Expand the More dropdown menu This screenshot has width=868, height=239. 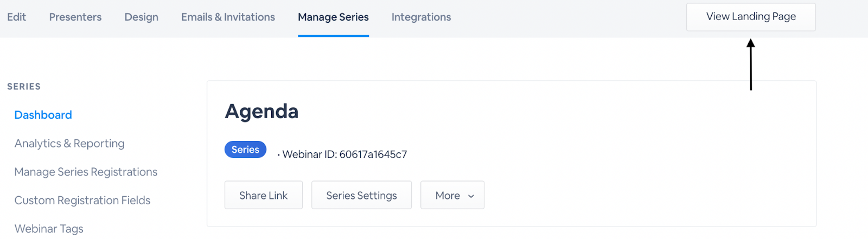[x=448, y=195]
